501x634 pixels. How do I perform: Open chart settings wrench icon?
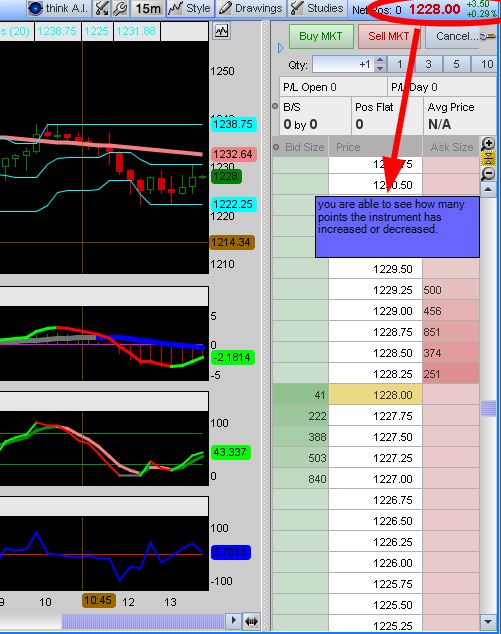(x=120, y=8)
